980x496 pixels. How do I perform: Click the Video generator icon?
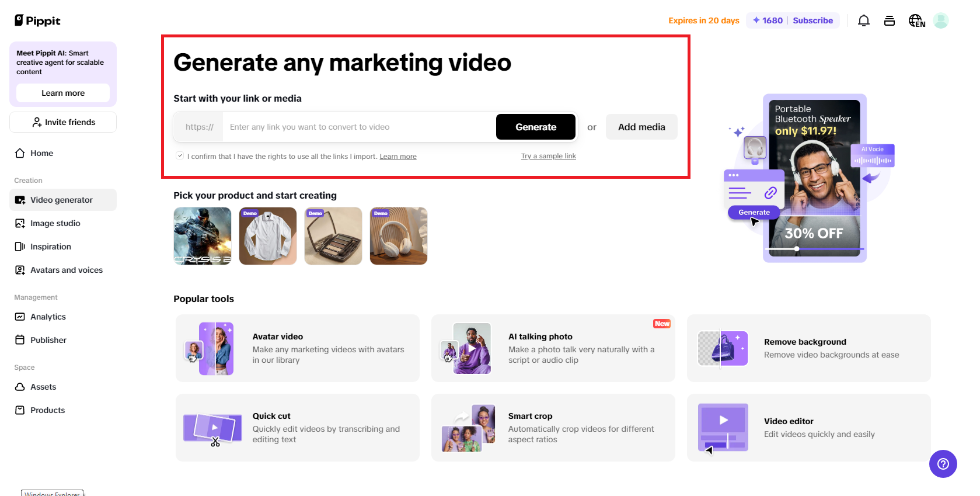click(x=20, y=200)
